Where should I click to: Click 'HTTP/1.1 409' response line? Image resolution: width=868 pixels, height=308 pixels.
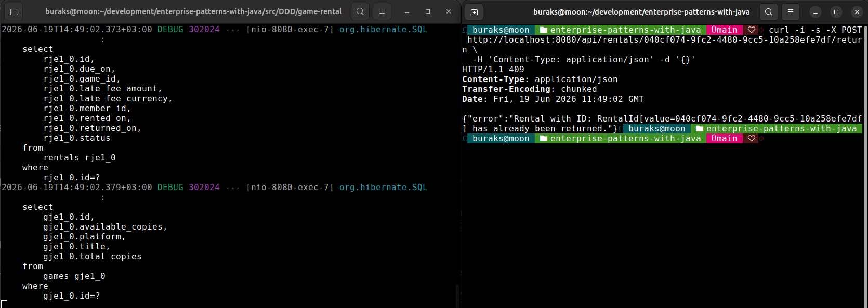(493, 69)
